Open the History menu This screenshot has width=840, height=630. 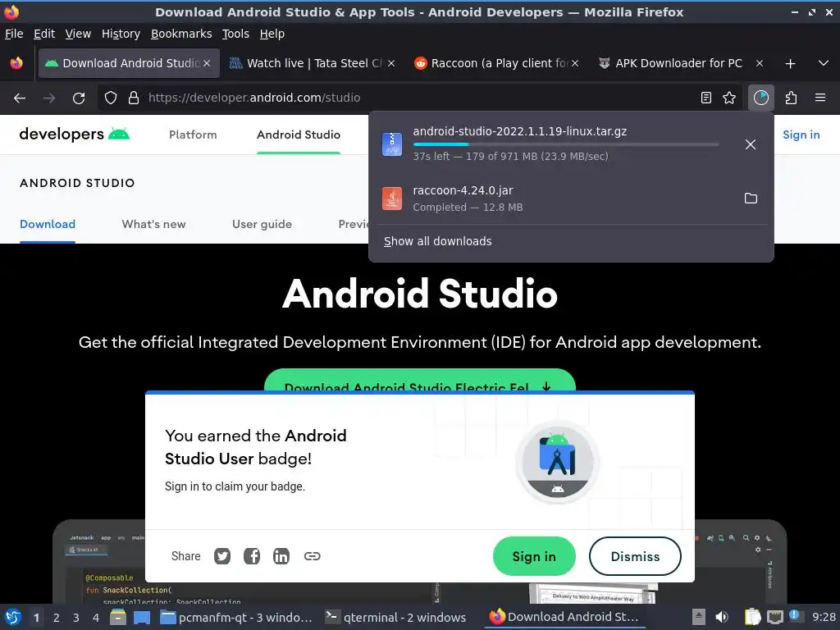[121, 34]
